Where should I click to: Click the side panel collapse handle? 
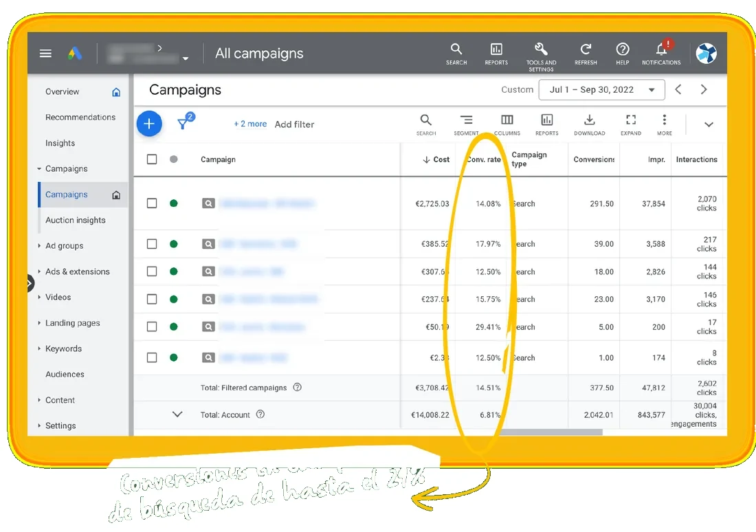pos(30,283)
